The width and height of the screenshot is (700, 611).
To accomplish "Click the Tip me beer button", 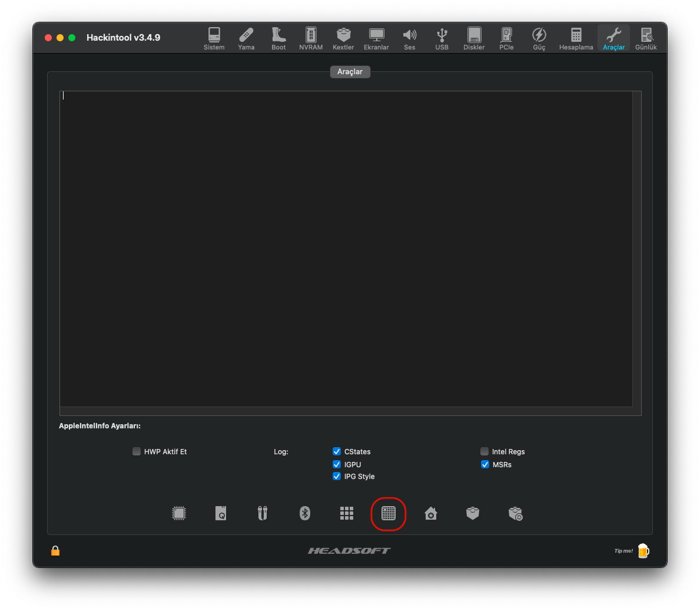I will [x=643, y=551].
